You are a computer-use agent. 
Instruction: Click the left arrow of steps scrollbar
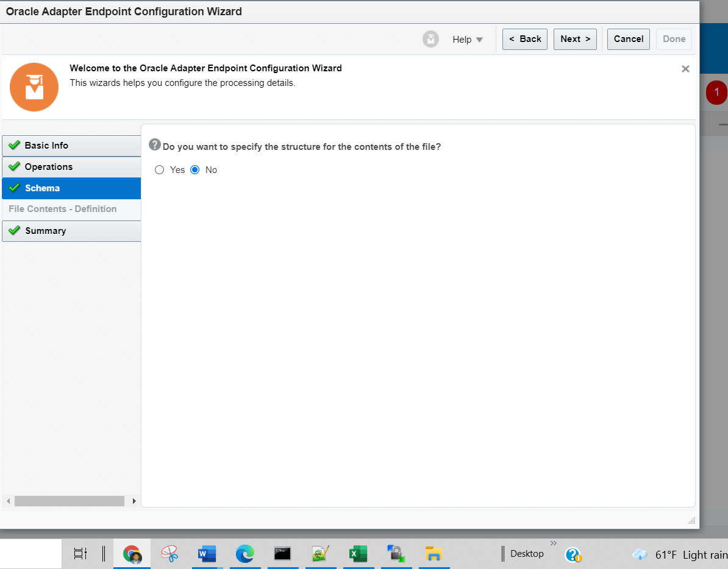8,501
